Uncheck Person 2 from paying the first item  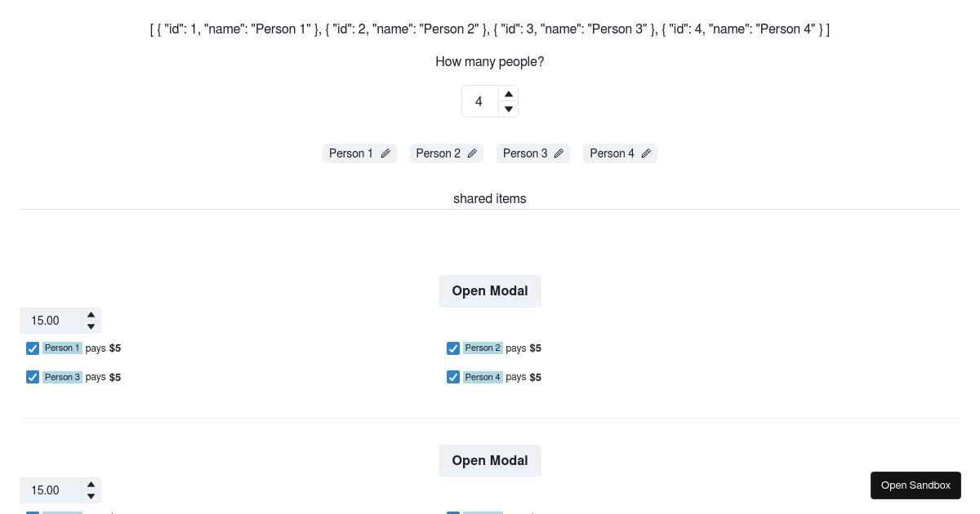point(453,348)
